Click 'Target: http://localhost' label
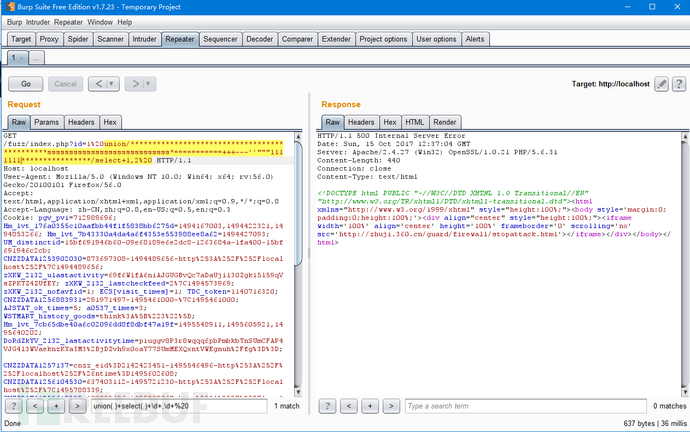The image size is (690, 432). coord(611,84)
